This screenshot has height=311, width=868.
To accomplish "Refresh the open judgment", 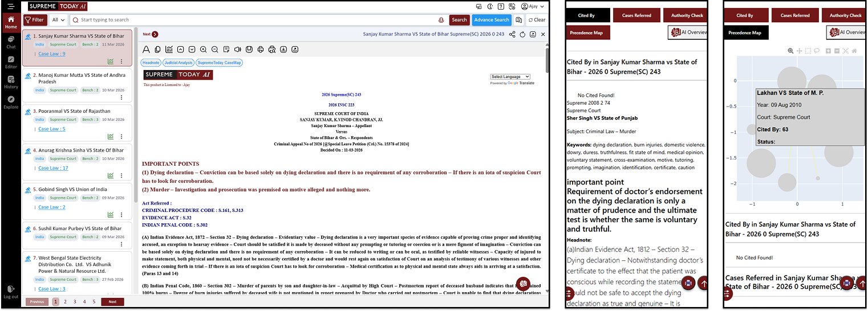I will click(522, 34).
